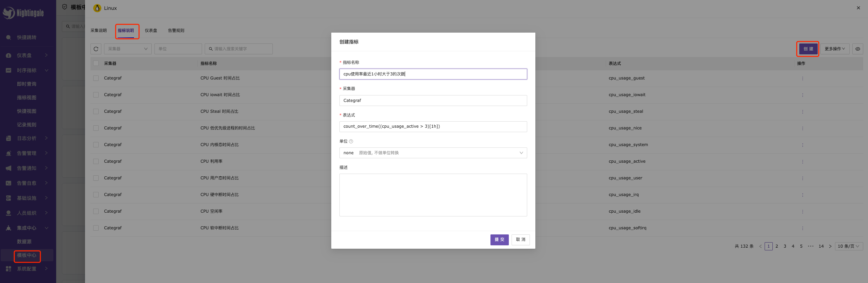Check the CPU 用户态时间占比 row checkbox
This screenshot has width=868, height=283.
(96, 178)
